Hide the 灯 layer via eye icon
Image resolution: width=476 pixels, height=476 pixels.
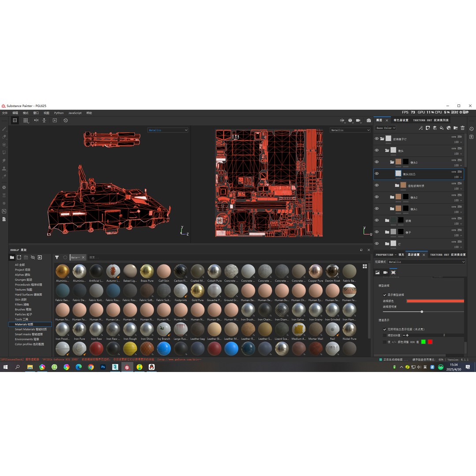[377, 243]
